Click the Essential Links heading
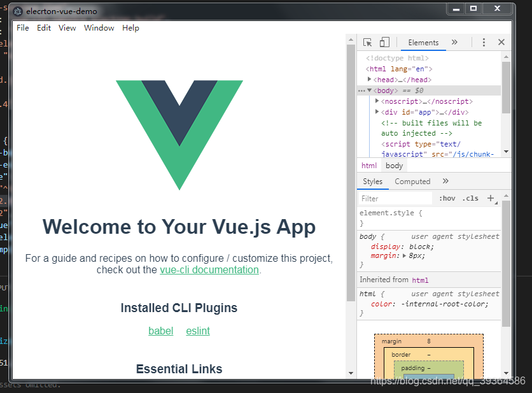Image resolution: width=532 pixels, height=393 pixels. pyautogui.click(x=179, y=369)
